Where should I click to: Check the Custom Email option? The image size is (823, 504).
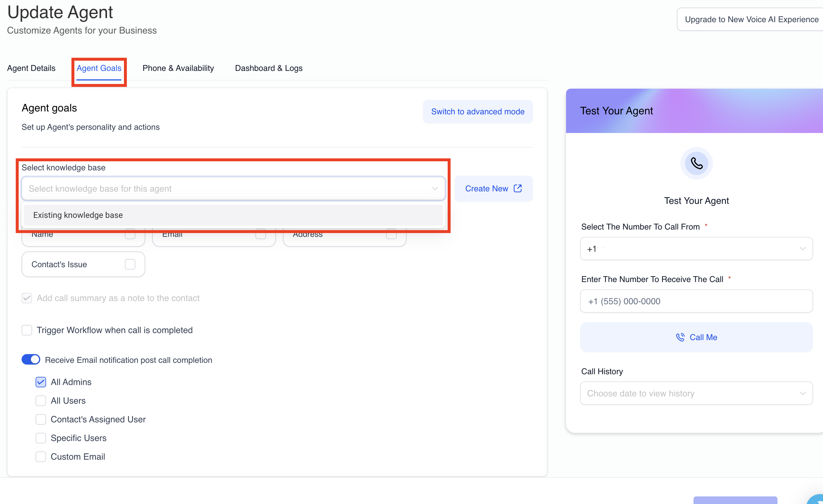(41, 456)
